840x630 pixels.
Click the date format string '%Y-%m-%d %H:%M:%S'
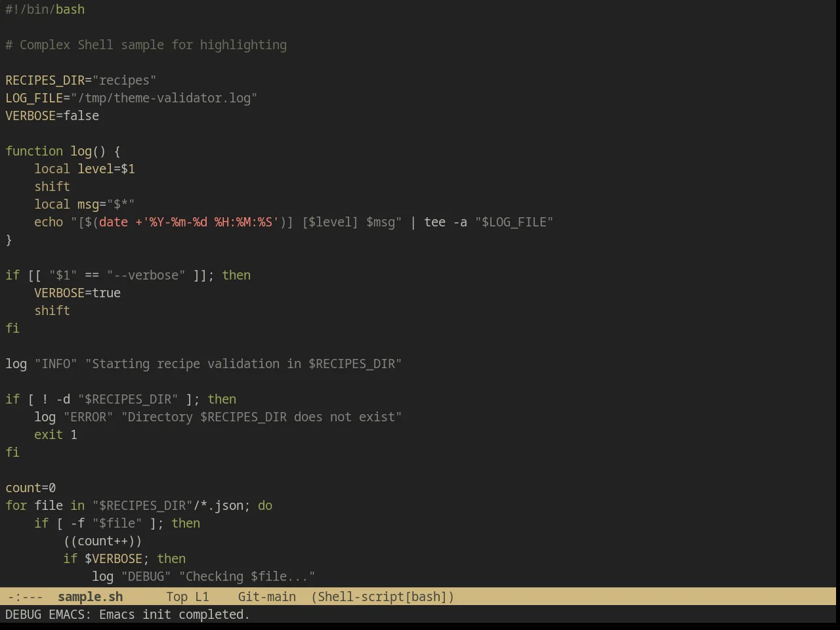211,222
